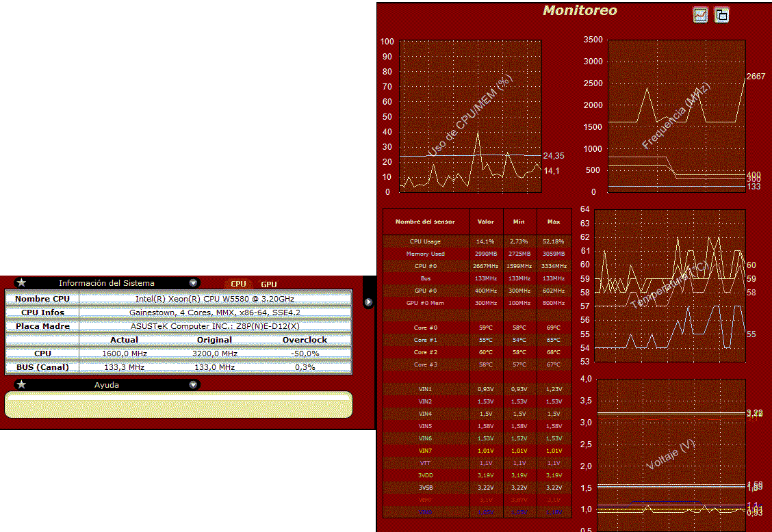The height and width of the screenshot is (532, 772).
Task: Select the 'Core #0' sensor label
Action: pos(426,328)
